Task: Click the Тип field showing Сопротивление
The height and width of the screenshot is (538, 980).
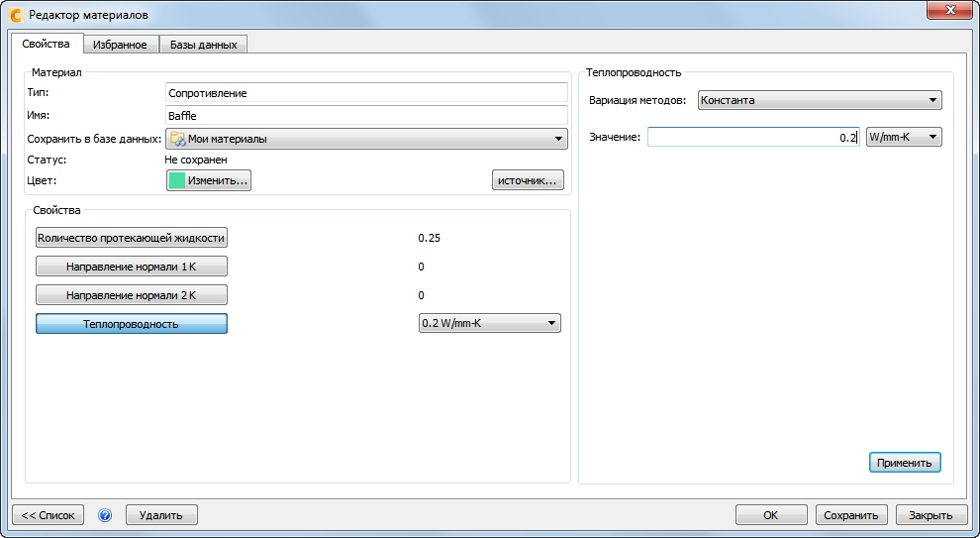Action: (x=367, y=92)
